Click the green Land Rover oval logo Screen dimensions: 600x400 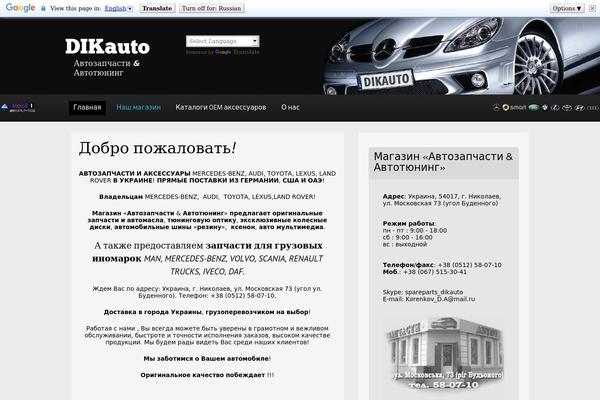[533, 107]
